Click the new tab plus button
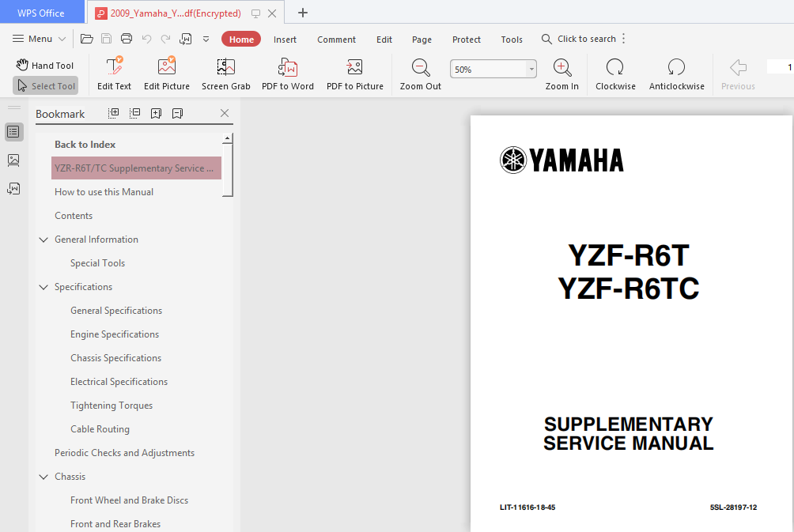Screen dimensions: 794x532 point(302,13)
